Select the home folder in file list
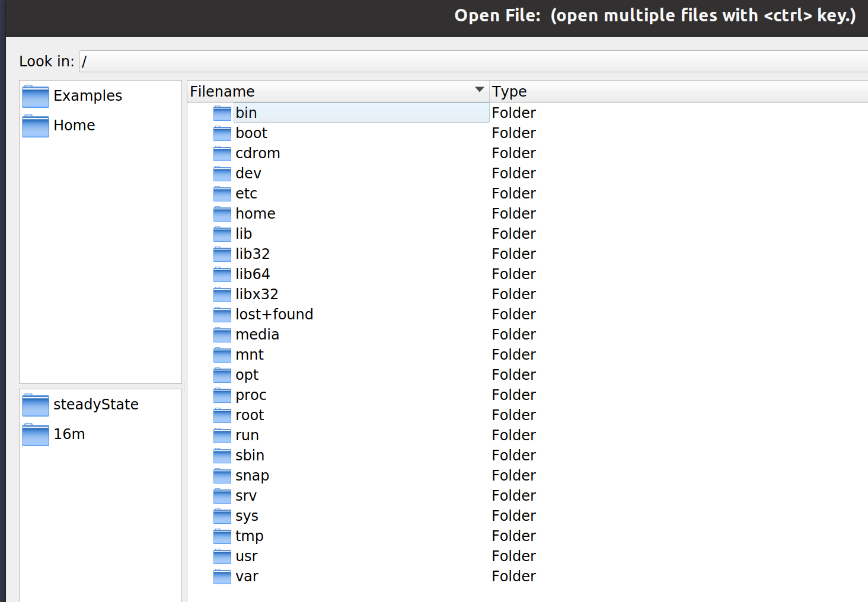 (x=256, y=214)
